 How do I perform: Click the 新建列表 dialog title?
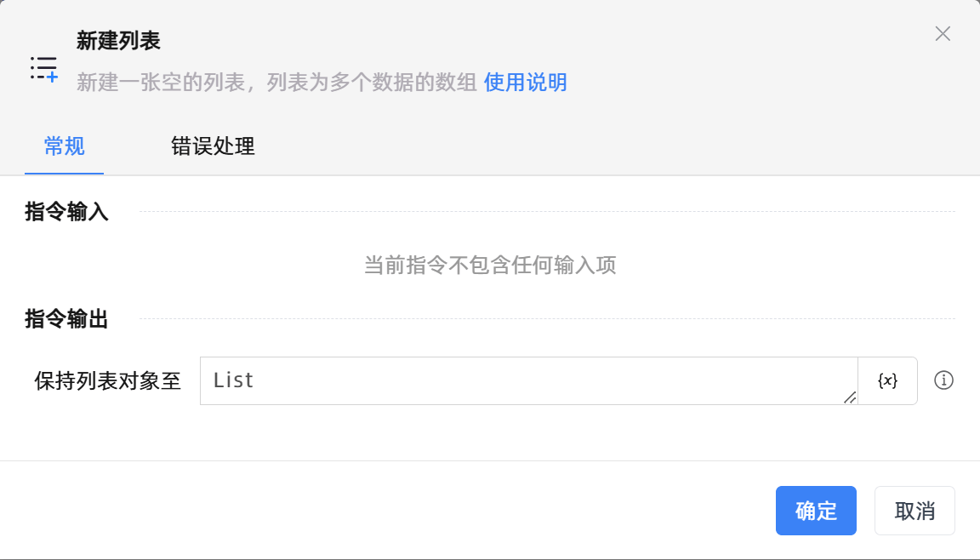118,40
